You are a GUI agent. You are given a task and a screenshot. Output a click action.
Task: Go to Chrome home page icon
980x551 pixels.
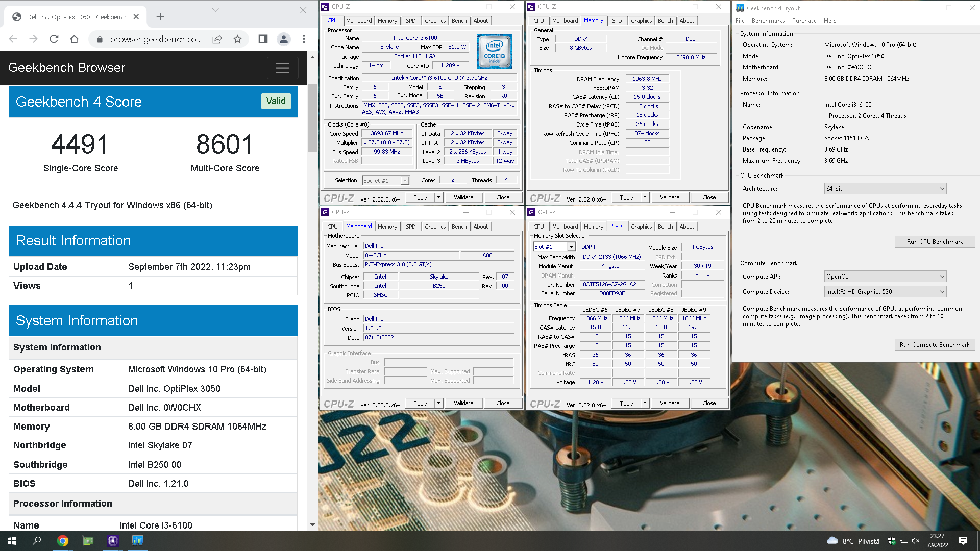pos(74,39)
